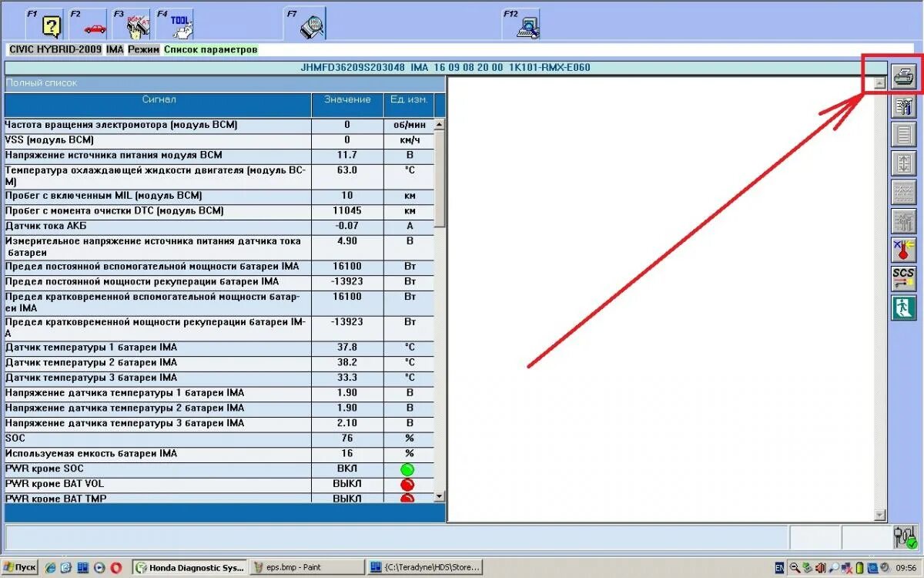Select Пробег с момента очистки DTC row
The width and height of the screenshot is (924, 578).
point(219,212)
